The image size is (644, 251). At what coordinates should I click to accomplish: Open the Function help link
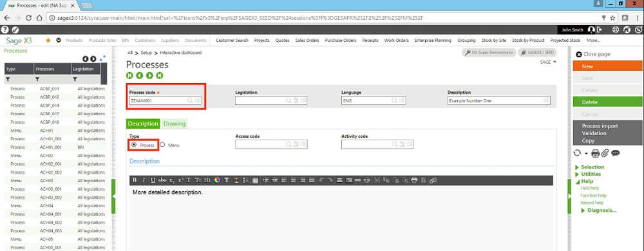coord(594,195)
